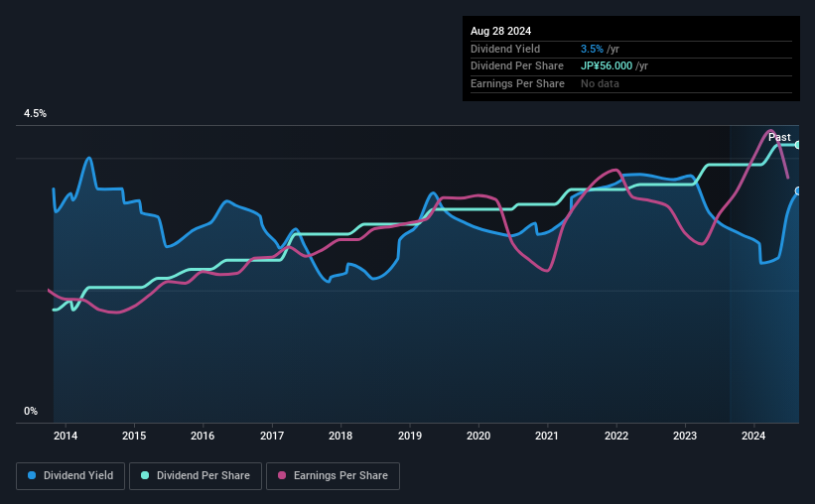Click the tooltip Dividend Per Share label
This screenshot has width=815, height=504.
516,66
